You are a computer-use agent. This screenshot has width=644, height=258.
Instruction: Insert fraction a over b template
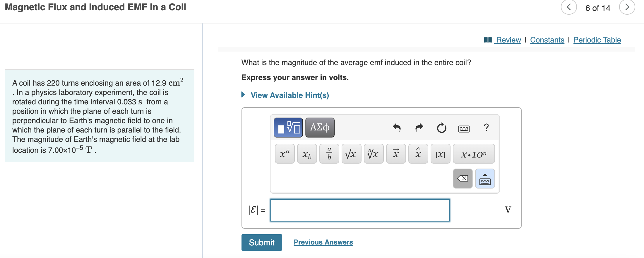(329, 154)
